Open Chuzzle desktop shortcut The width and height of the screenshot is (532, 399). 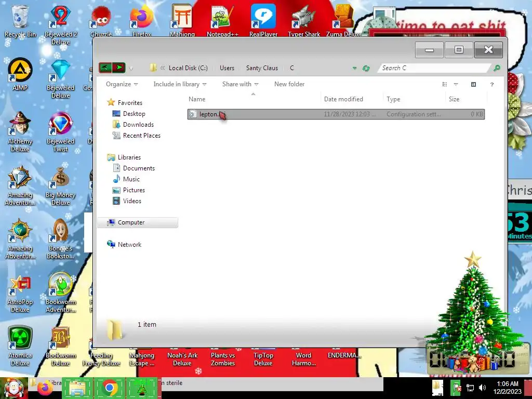(101, 20)
